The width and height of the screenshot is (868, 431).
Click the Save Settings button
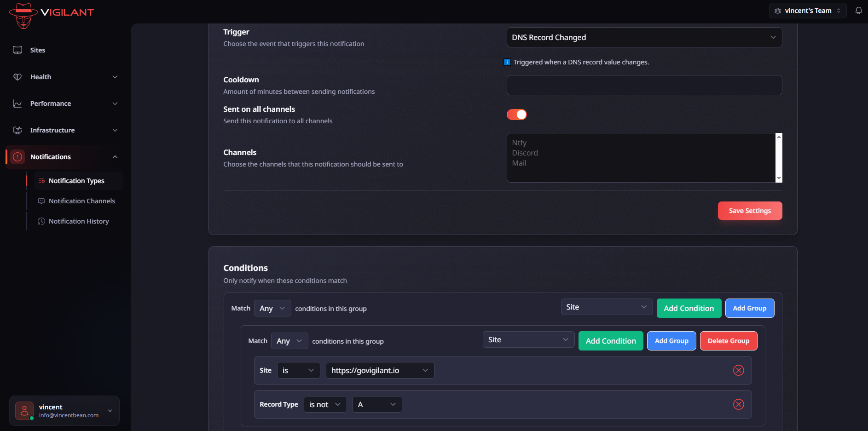[749, 211]
